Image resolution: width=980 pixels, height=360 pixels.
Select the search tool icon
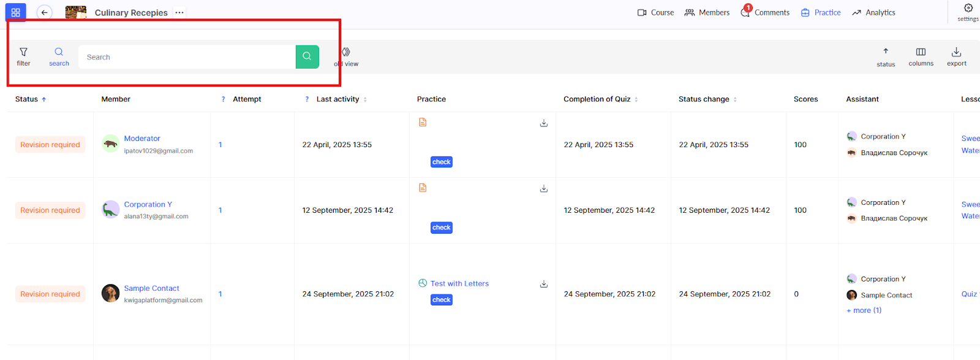(x=59, y=56)
